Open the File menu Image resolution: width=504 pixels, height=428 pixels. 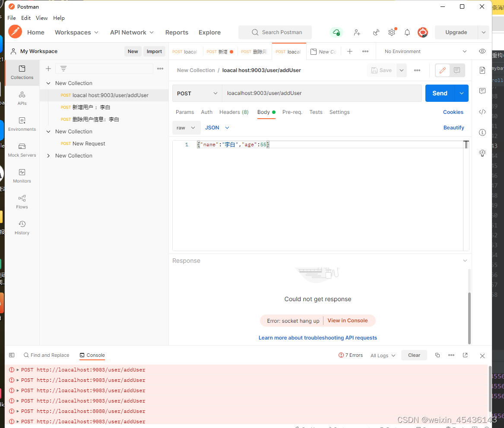coord(12,18)
